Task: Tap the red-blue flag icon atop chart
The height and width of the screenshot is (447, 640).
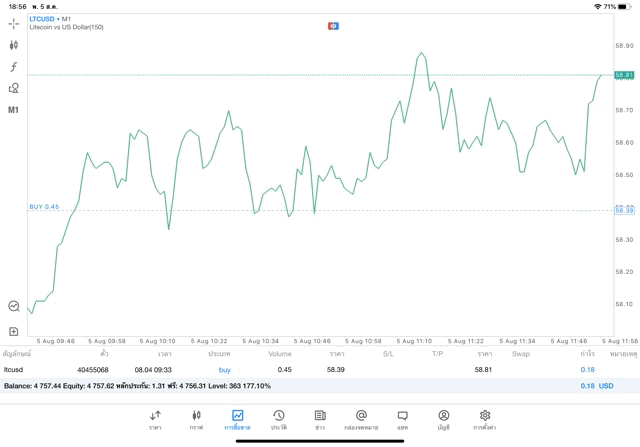Action: coord(333,26)
